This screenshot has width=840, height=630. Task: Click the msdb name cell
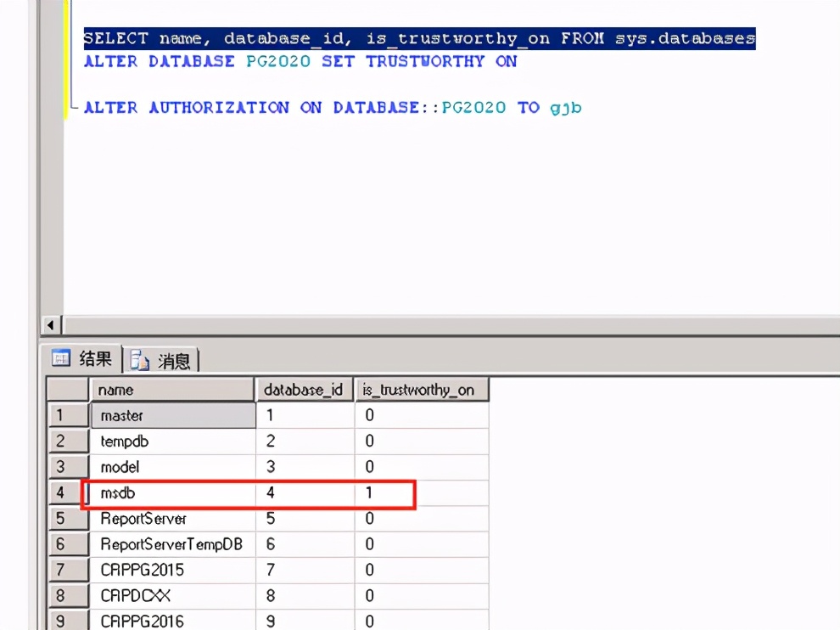tap(172, 493)
